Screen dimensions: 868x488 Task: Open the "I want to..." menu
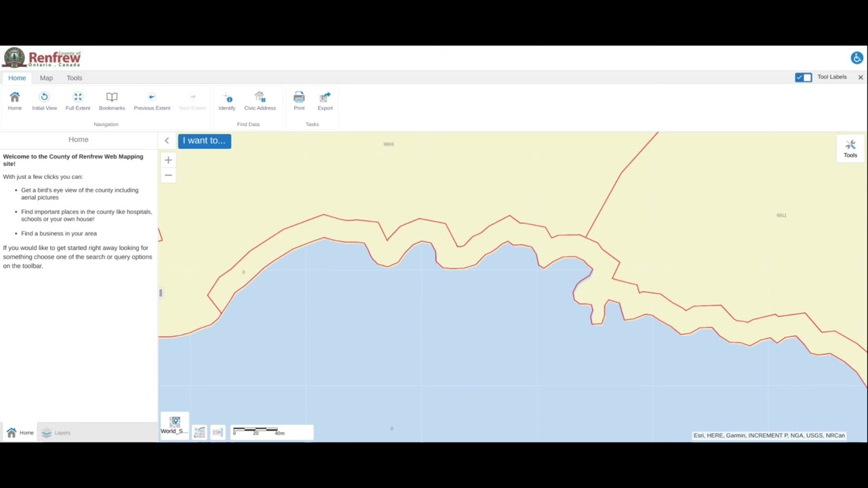pyautogui.click(x=204, y=141)
